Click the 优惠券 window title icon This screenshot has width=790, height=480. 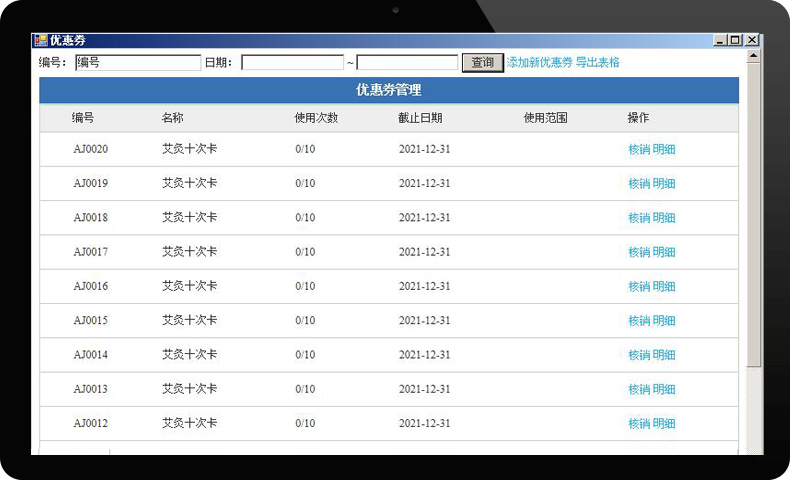click(x=40, y=40)
